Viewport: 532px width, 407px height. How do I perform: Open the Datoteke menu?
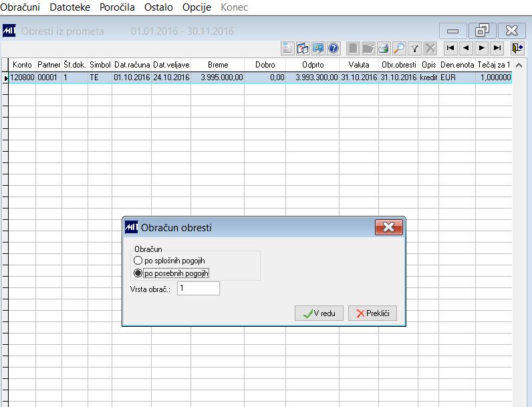coord(70,7)
